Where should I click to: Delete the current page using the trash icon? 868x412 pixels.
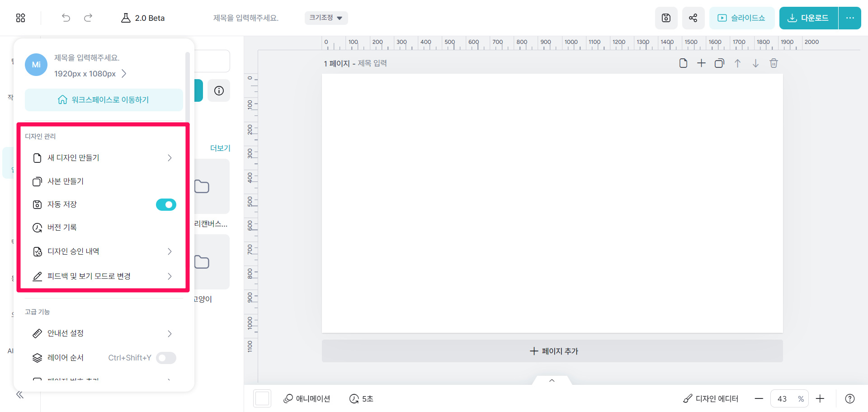pos(774,63)
